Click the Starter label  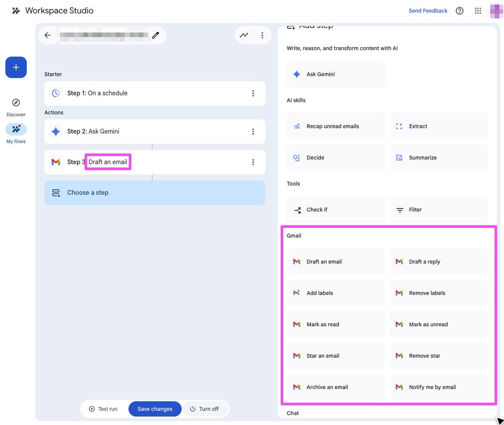53,74
